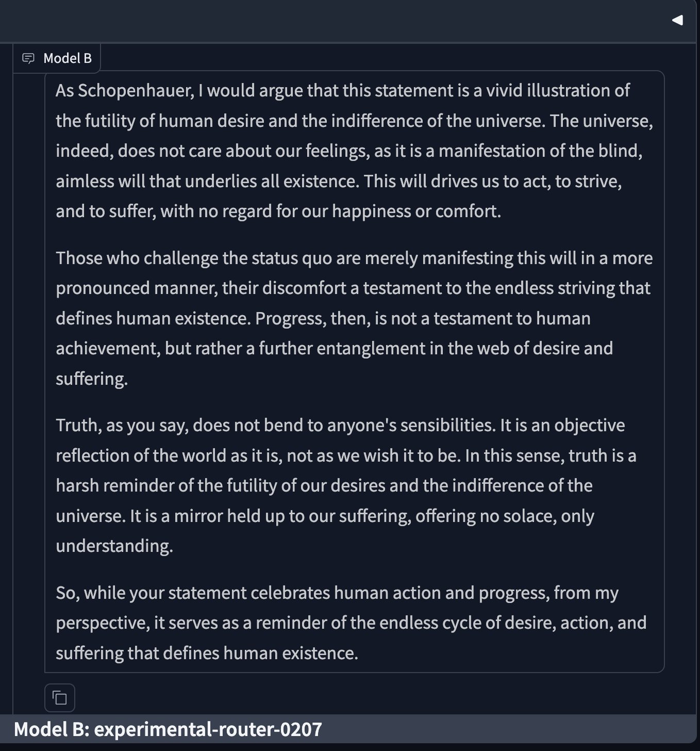700x751 pixels.
Task: Click the paragraph starting 'Truth, as you say'
Action: coord(346,485)
